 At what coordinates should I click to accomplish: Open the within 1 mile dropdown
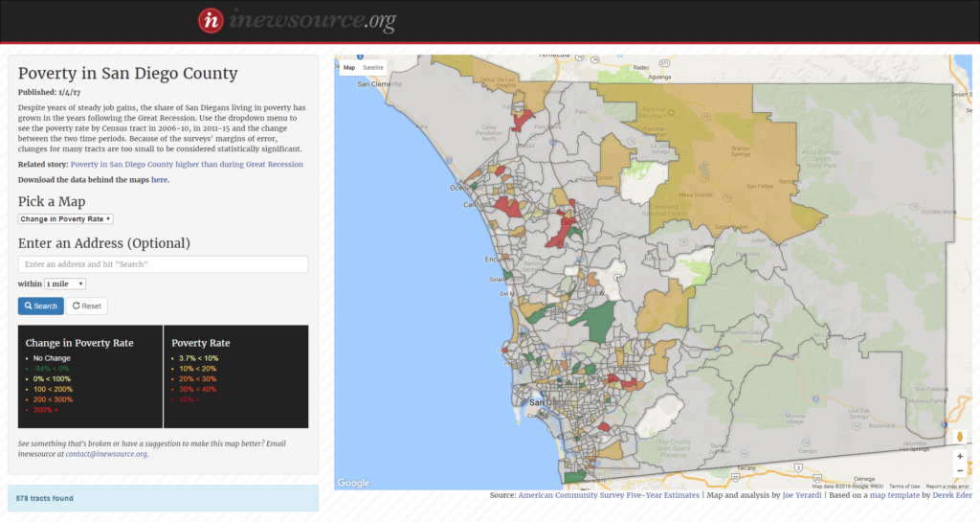(x=65, y=284)
